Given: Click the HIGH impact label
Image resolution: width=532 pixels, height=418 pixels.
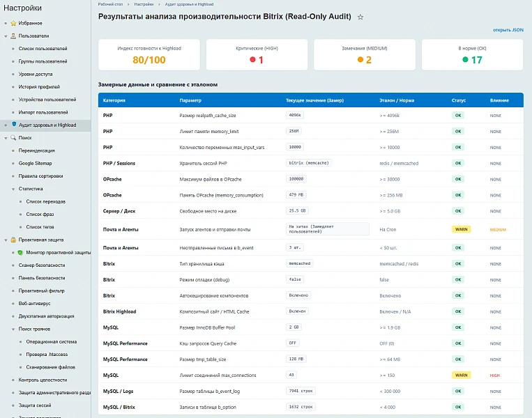Looking at the screenshot, I should 494,376.
